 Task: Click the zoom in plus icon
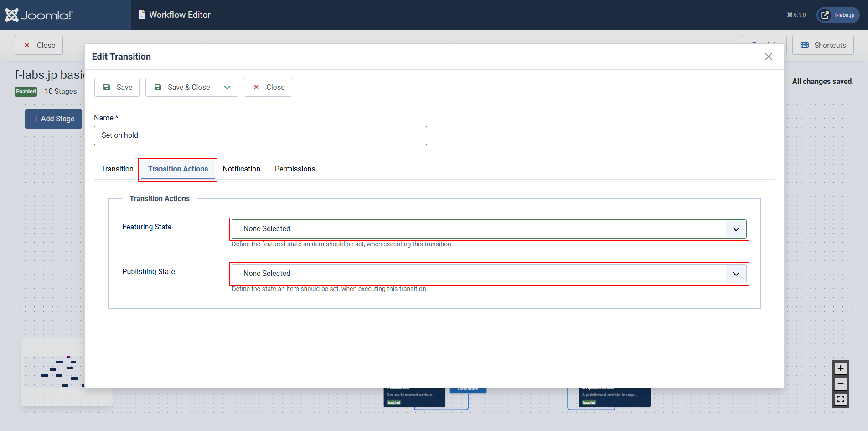[840, 368]
